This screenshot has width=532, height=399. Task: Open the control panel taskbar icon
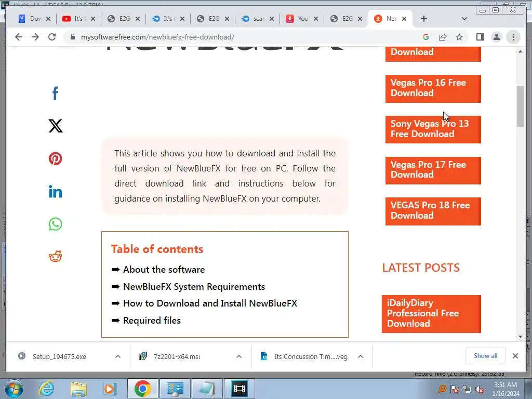tap(175, 389)
